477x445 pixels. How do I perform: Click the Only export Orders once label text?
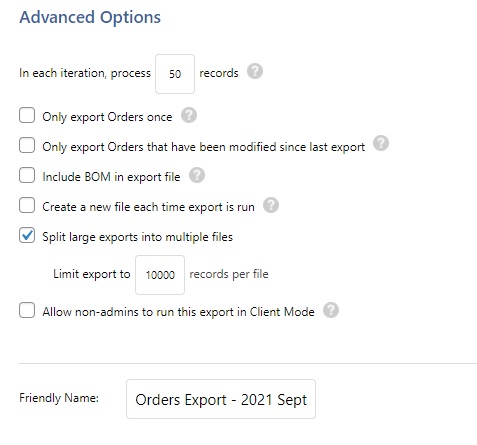point(107,117)
